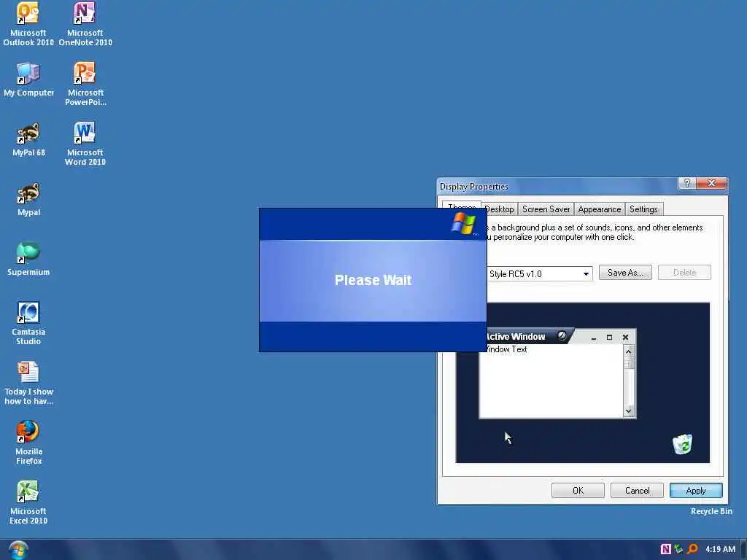Select the 'Today I show how to hav...' file
The height and width of the screenshot is (560, 747).
[28, 384]
